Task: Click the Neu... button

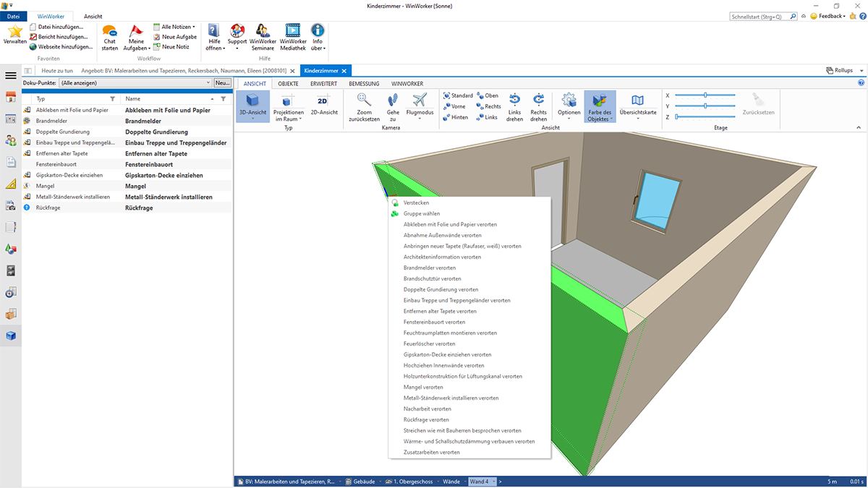Action: (222, 83)
